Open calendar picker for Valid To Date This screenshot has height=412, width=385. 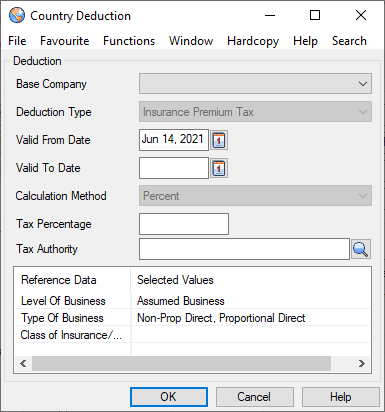tap(219, 168)
